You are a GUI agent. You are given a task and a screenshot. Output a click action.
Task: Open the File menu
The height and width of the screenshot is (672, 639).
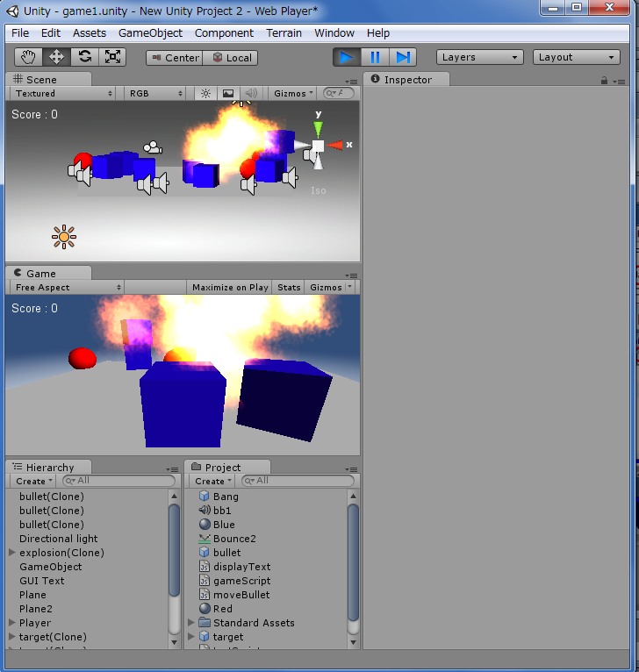[20, 33]
